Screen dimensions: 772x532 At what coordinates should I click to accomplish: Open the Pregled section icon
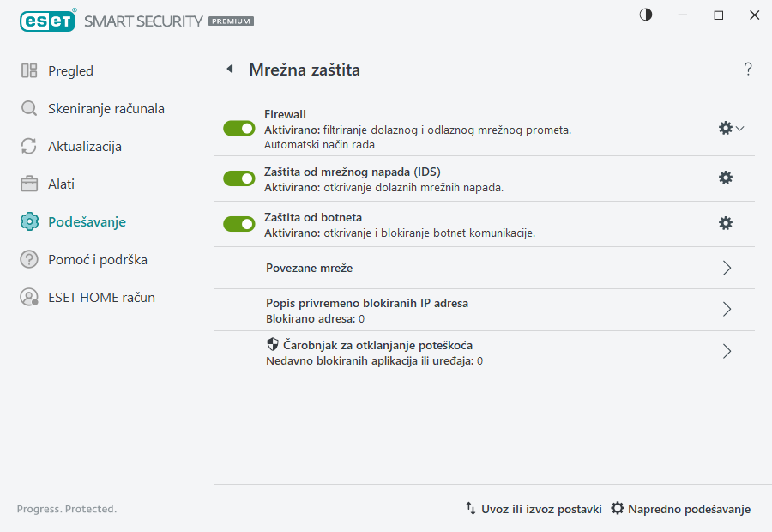coord(28,70)
